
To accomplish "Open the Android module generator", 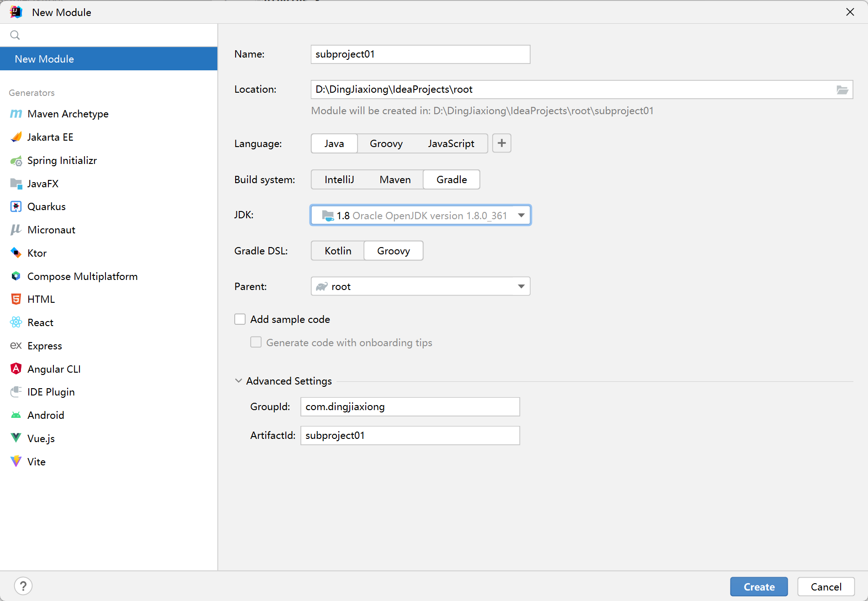I will tap(46, 415).
